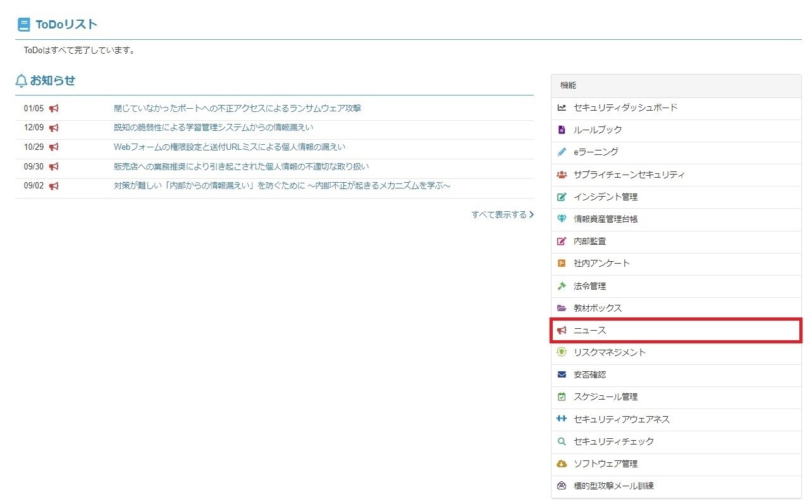812x504 pixels.
Task: Click the セキュリティダッシュボード chart icon
Action: click(x=562, y=108)
